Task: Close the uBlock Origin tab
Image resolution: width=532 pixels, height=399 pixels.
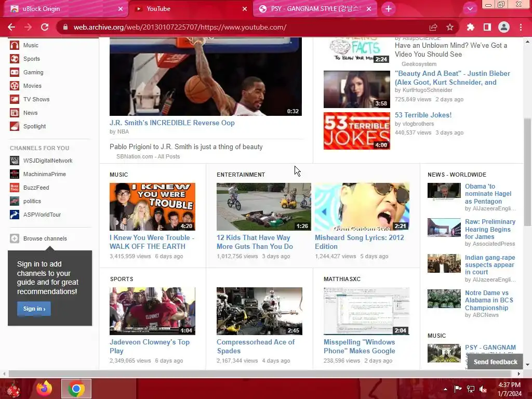Action: (x=121, y=9)
